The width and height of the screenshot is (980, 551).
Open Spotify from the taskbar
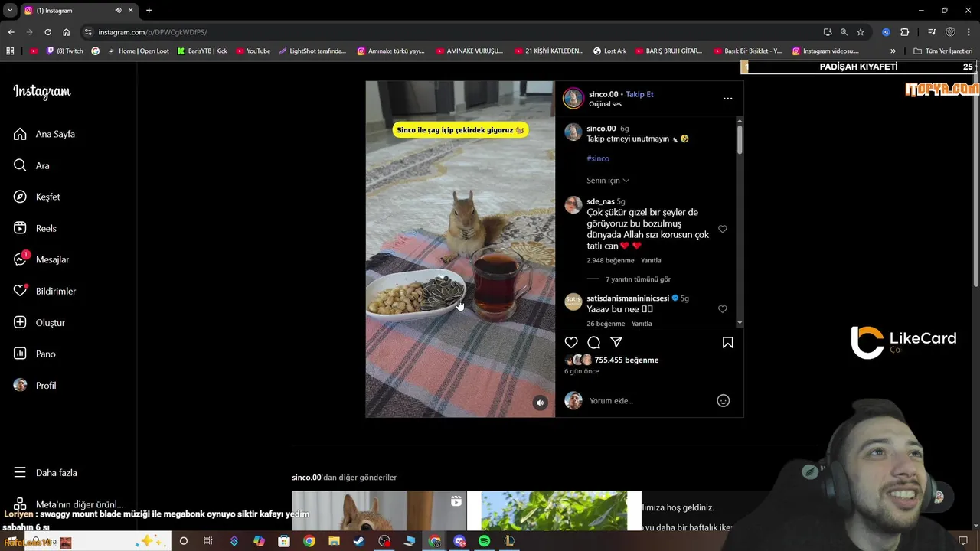pos(484,541)
